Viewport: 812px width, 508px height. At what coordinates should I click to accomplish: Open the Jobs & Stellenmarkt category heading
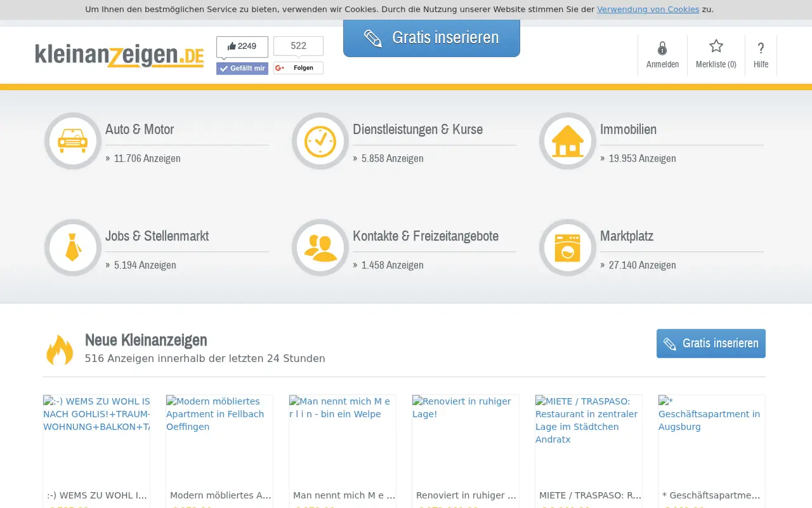pyautogui.click(x=157, y=236)
